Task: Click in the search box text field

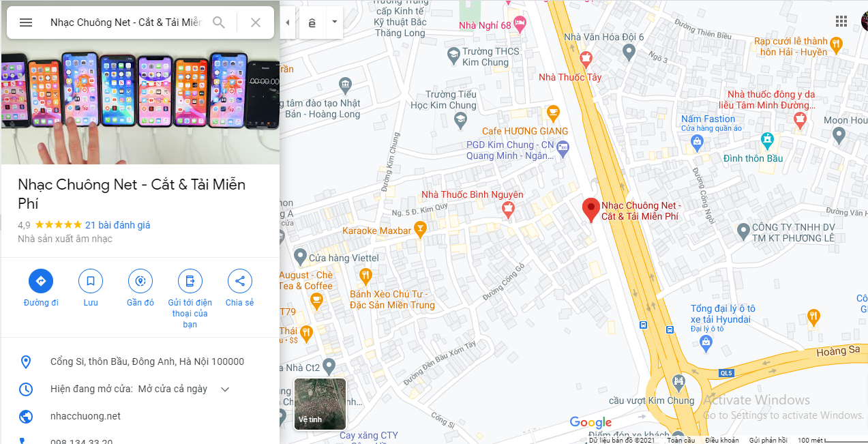Action: point(126,23)
